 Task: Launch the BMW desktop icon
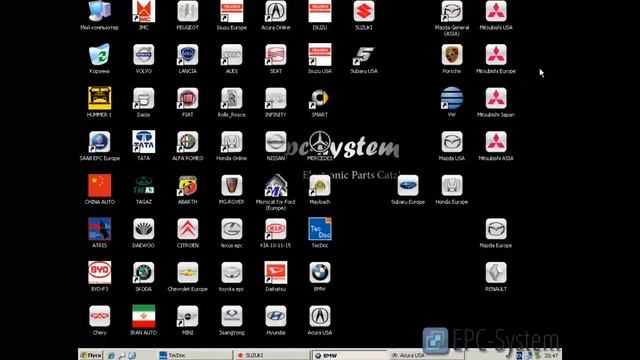320,273
